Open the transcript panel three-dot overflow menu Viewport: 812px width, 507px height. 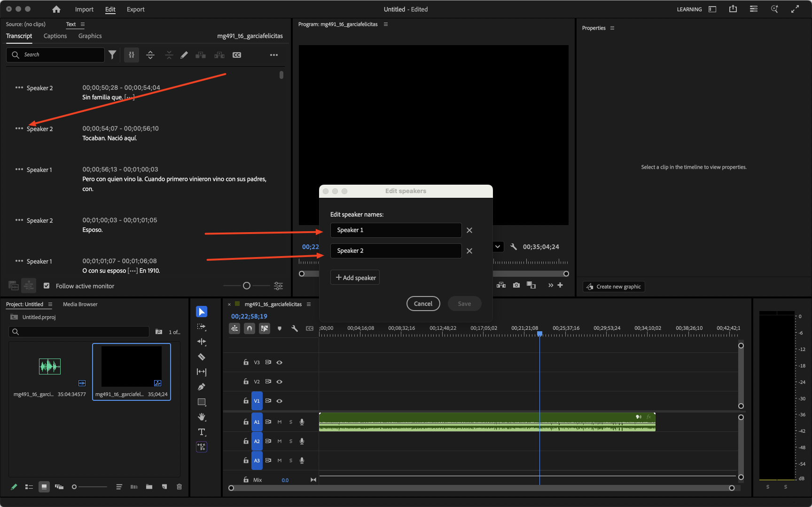point(274,55)
